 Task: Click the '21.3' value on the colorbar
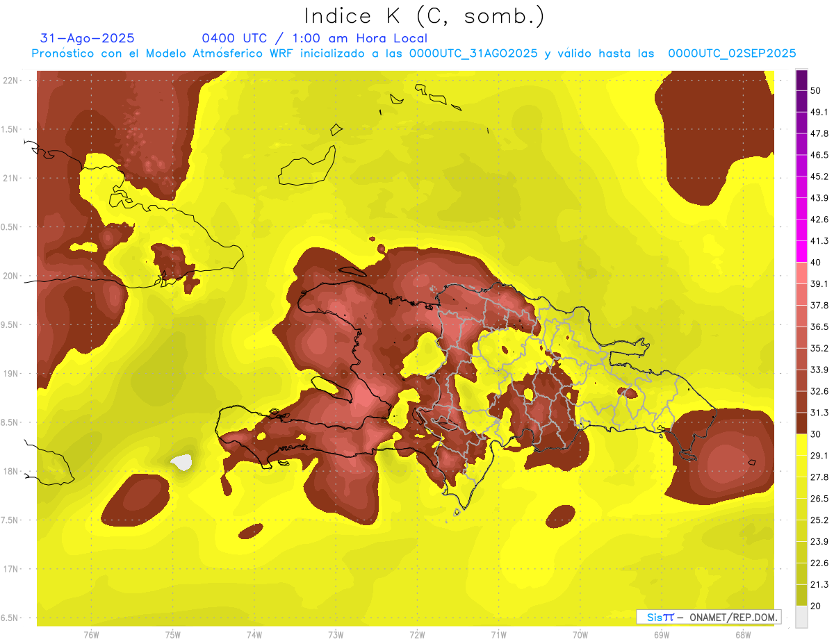819,584
